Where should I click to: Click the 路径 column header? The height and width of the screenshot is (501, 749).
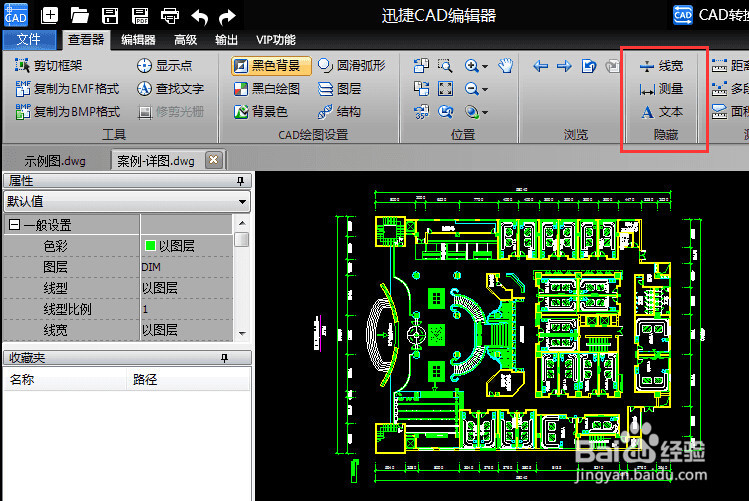click(x=188, y=380)
